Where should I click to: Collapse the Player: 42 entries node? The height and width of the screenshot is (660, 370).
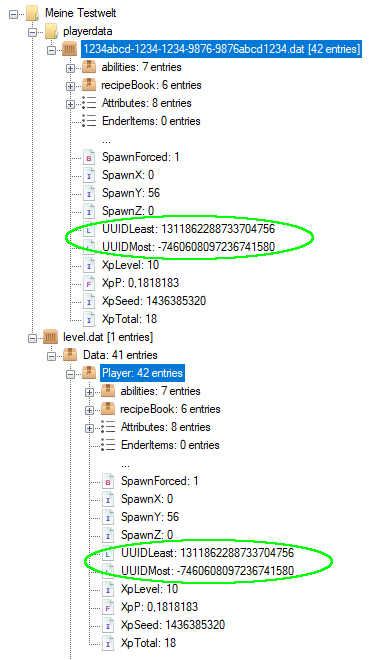coord(70,374)
